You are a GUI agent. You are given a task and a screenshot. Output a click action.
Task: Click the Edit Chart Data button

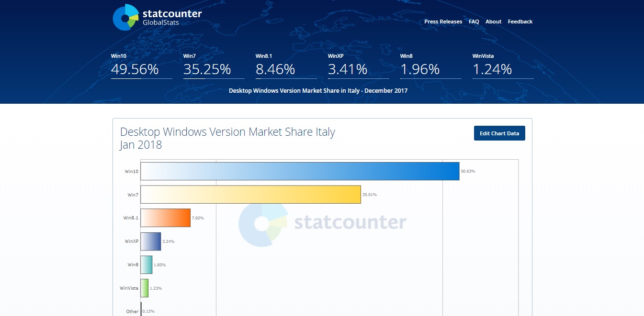click(499, 133)
